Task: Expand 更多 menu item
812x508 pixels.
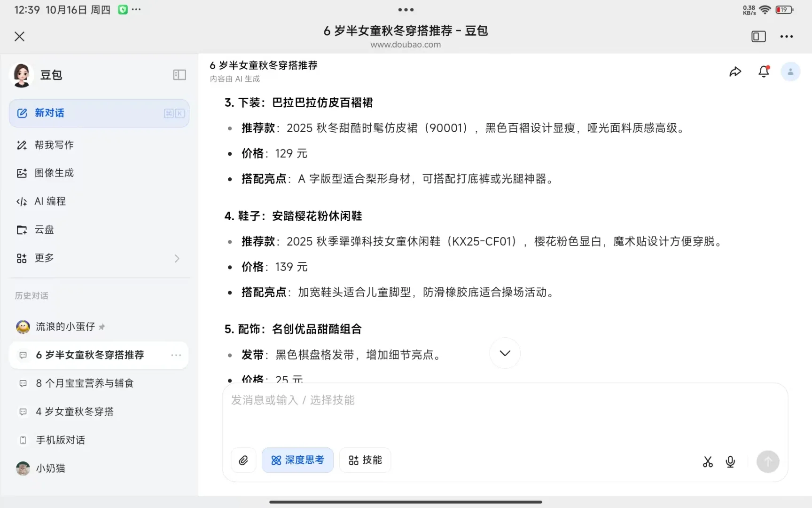Action: click(x=99, y=258)
